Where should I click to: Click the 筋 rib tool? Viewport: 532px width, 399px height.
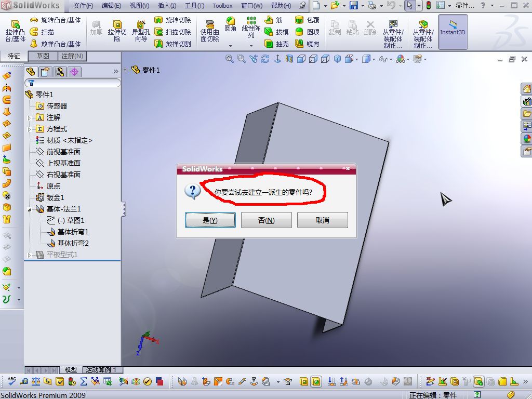273,20
